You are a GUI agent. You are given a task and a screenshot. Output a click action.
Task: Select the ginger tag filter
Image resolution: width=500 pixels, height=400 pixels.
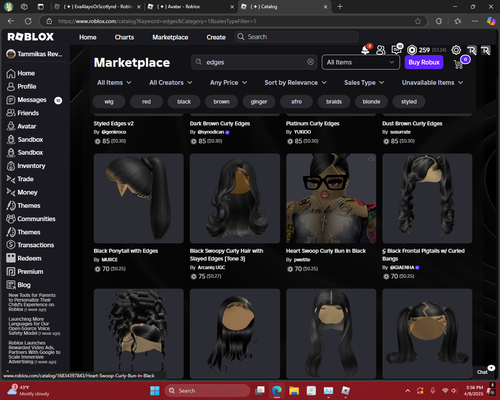coord(259,102)
